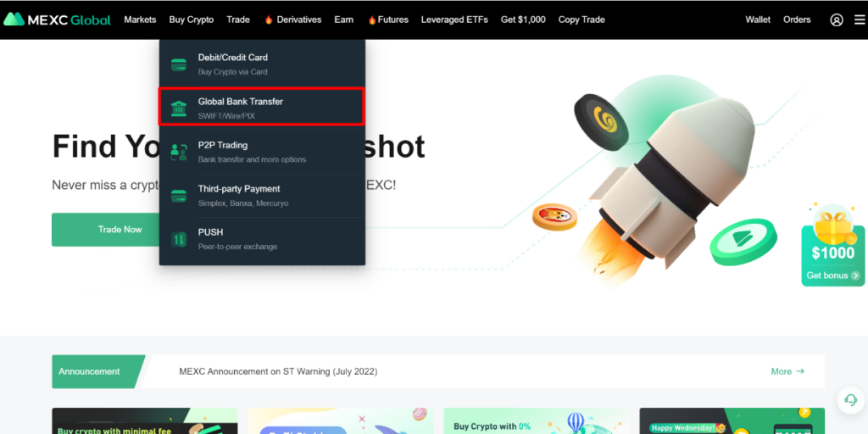The height and width of the screenshot is (434, 868).
Task: Click the P2P Trading people icon
Action: [179, 153]
